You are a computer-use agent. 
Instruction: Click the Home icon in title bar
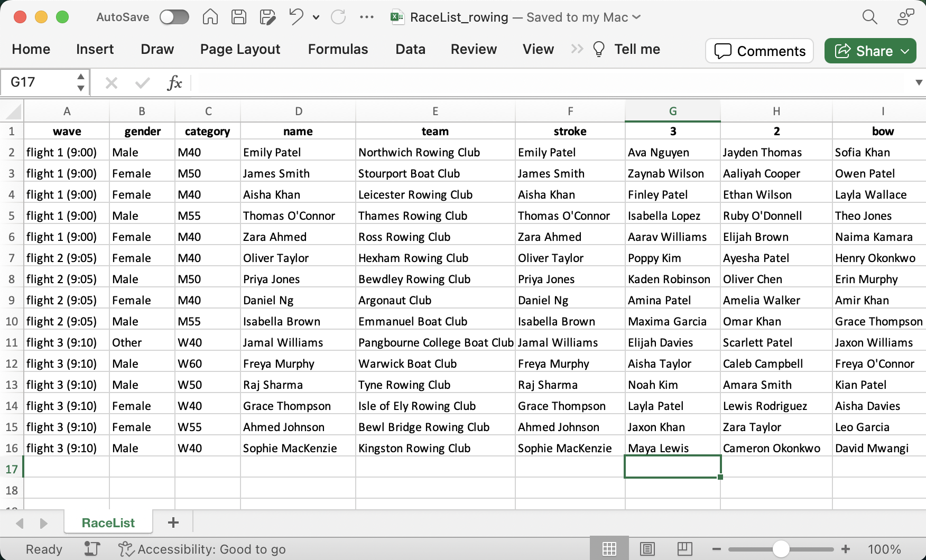click(210, 17)
